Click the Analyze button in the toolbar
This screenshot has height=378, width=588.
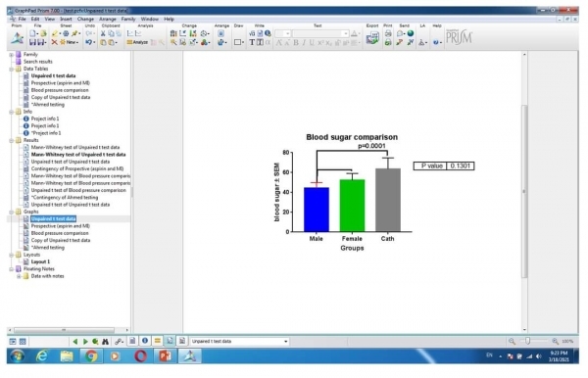(137, 43)
